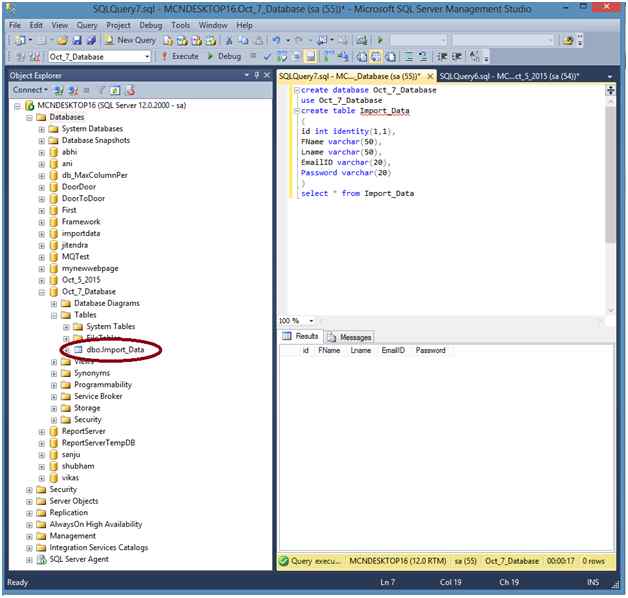The image size is (628, 598).
Task: Collapse the Oct_7_Database tree node
Action: pyautogui.click(x=41, y=291)
